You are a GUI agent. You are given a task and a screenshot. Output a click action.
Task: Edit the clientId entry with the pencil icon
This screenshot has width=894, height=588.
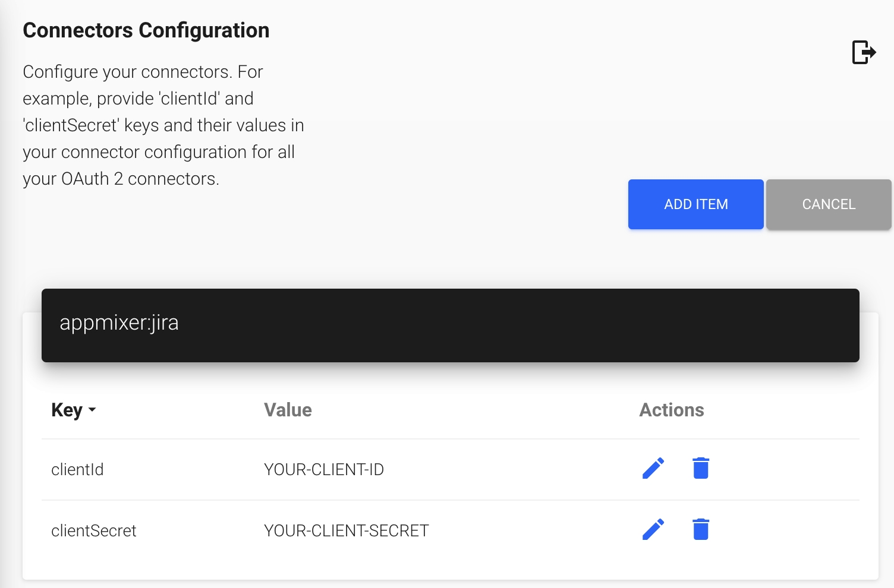(x=653, y=469)
